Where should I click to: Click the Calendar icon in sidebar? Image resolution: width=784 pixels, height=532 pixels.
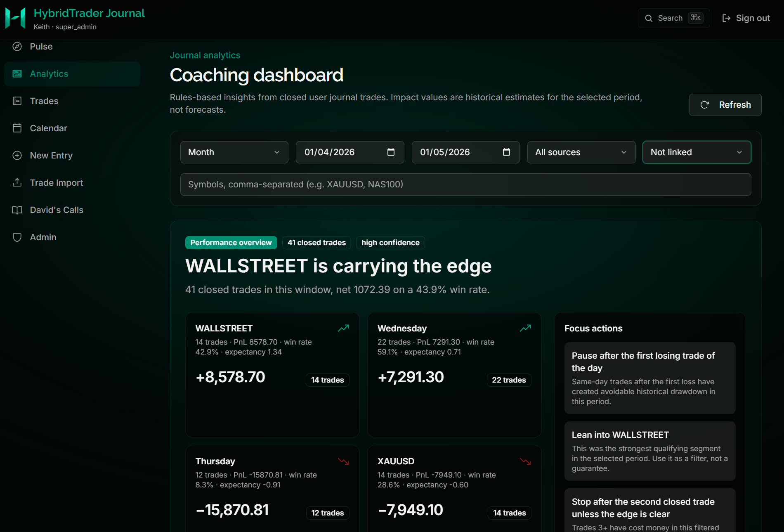[17, 128]
